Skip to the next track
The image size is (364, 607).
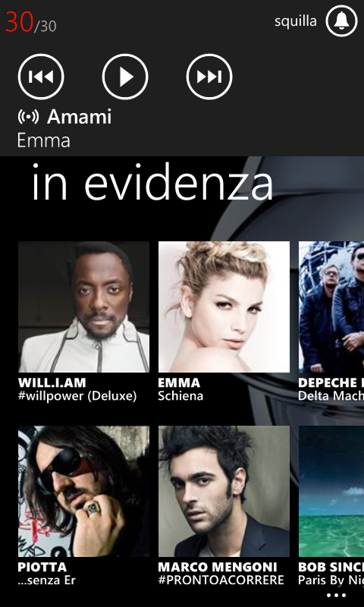pyautogui.click(x=209, y=77)
